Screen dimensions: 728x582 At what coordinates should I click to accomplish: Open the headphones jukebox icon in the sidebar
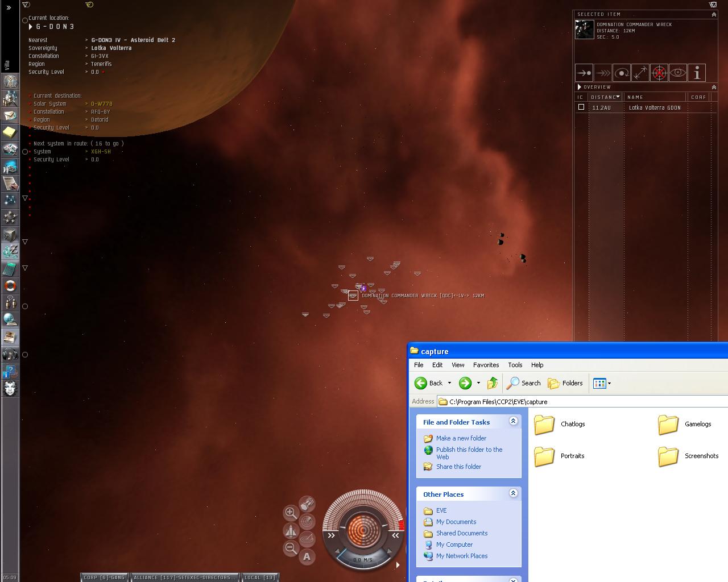pyautogui.click(x=10, y=354)
